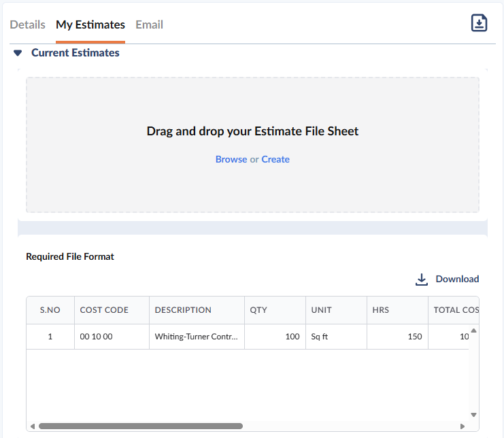This screenshot has height=438, width=504.
Task: Click the horizontal scrollbar thumb
Action: click(x=141, y=426)
